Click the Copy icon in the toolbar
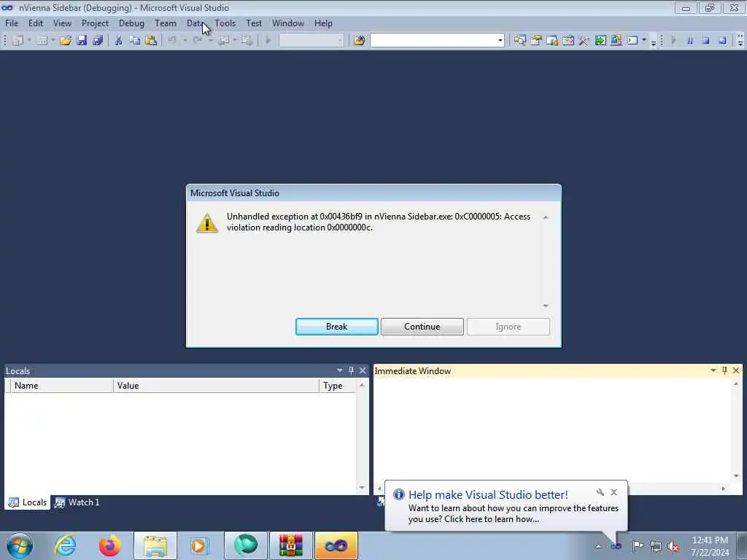This screenshot has height=560, width=747. point(135,41)
